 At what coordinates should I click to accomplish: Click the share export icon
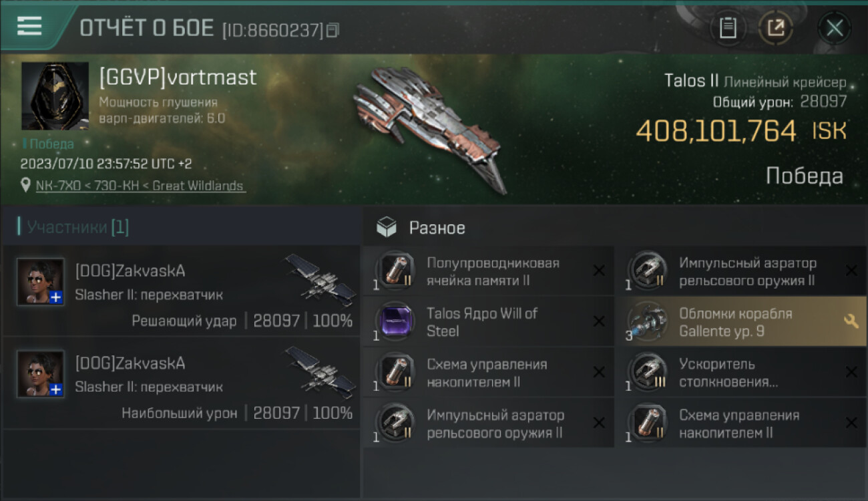(776, 28)
